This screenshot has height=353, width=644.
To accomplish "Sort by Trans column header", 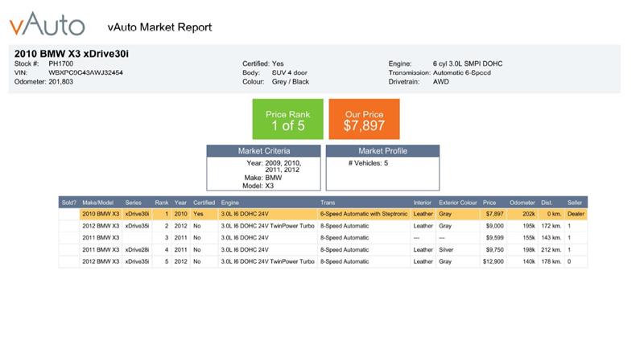I will tap(328, 203).
